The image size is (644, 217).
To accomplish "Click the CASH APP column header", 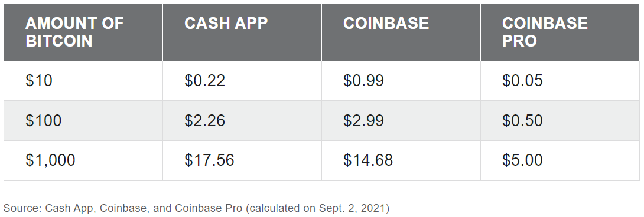I will point(242,32).
